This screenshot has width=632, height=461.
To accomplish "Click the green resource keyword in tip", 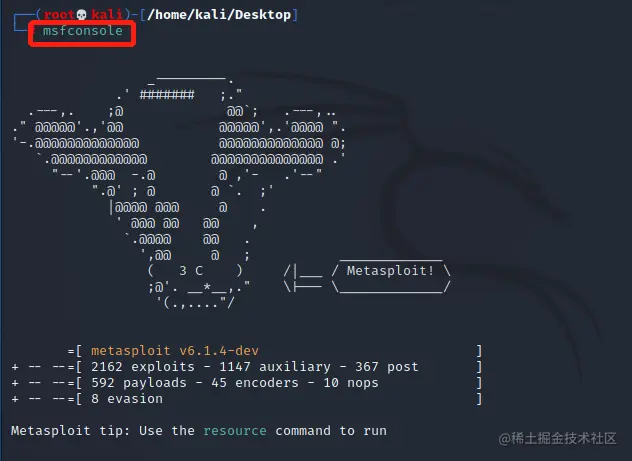I will (x=235, y=431).
